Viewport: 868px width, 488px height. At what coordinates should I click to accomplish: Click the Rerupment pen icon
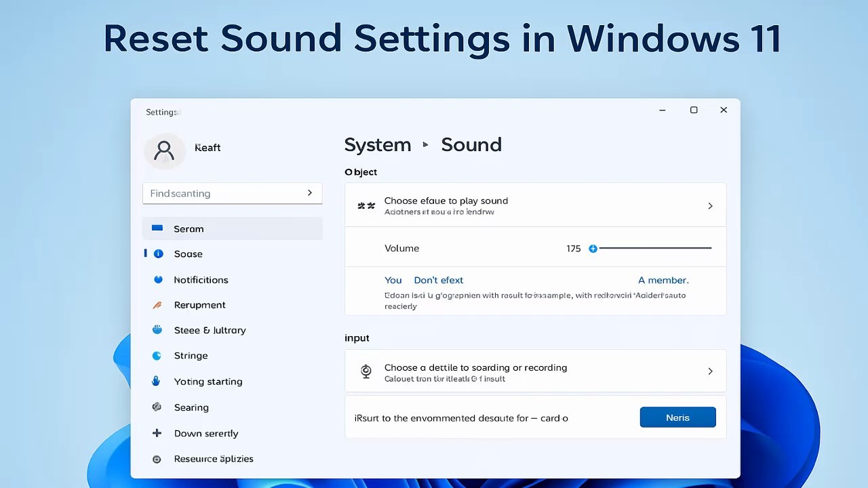[x=157, y=305]
